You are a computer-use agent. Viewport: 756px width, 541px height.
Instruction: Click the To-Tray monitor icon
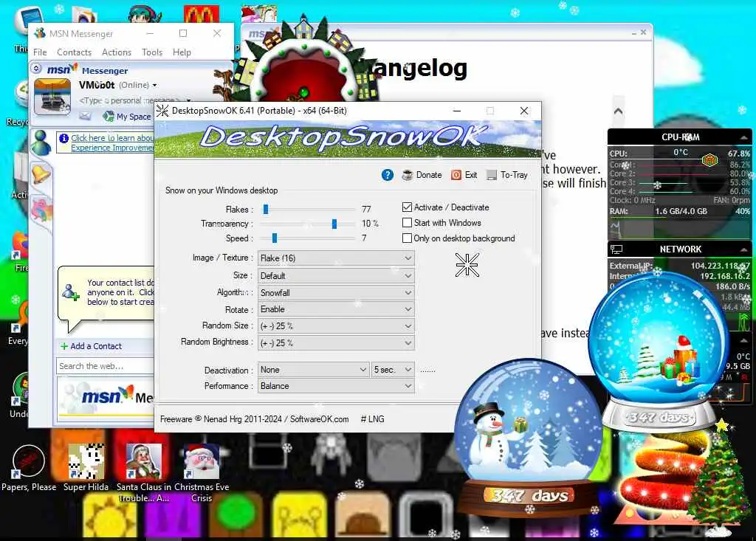tap(491, 175)
